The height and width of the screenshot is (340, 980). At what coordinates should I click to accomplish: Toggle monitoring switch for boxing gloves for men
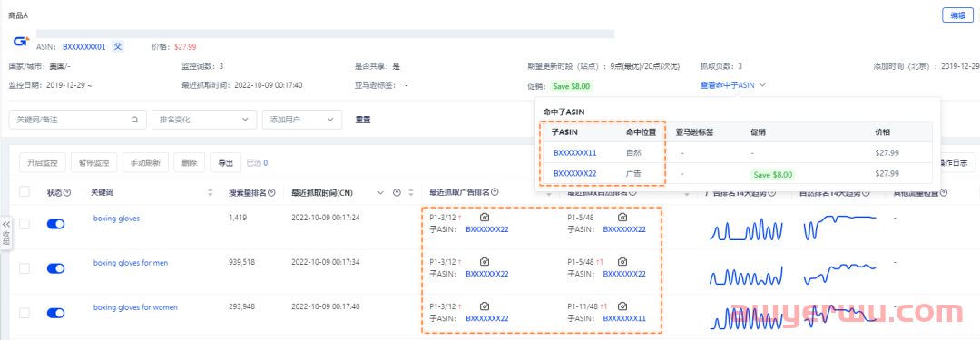(x=55, y=268)
